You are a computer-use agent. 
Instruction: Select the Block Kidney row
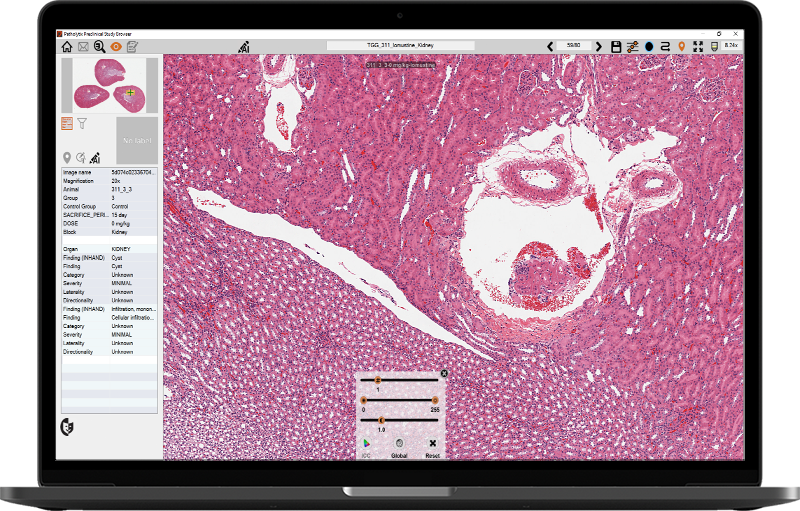[110, 232]
